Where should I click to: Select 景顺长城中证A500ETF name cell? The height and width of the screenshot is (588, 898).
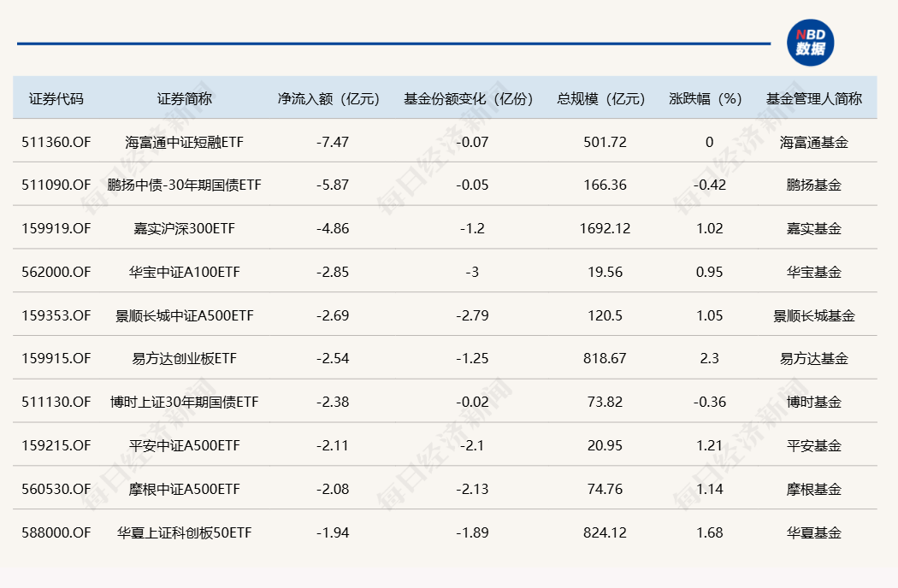click(x=185, y=315)
